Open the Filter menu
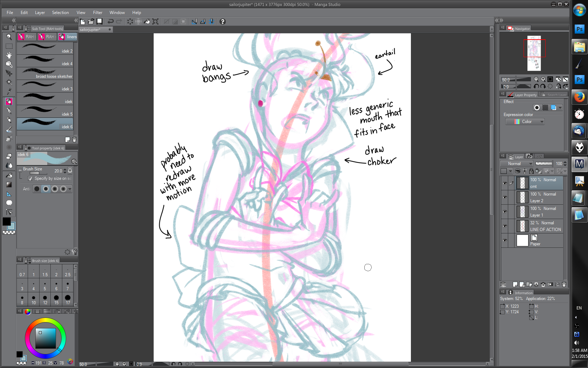Screen dimensions: 588x368 tap(98, 13)
